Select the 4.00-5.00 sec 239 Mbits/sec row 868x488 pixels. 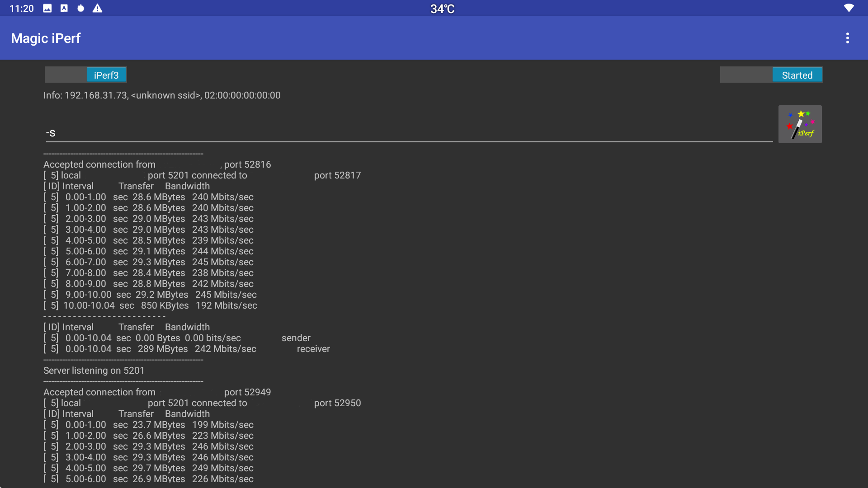click(149, 240)
